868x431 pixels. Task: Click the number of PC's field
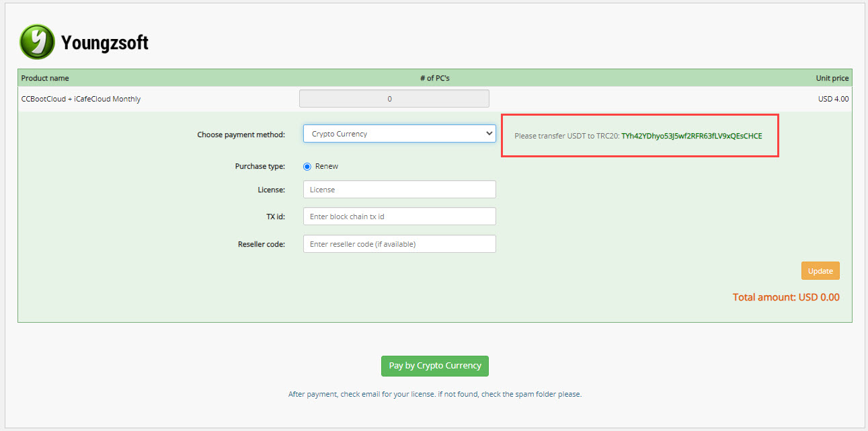click(x=394, y=99)
